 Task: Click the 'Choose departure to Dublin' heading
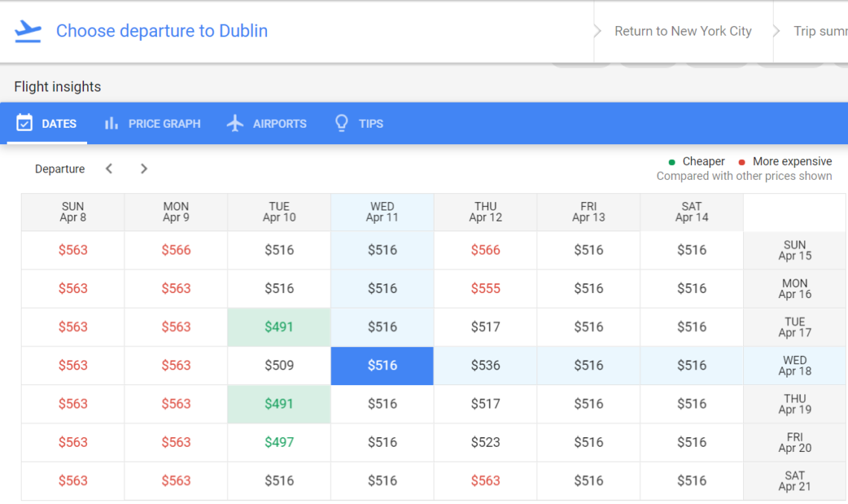point(161,30)
